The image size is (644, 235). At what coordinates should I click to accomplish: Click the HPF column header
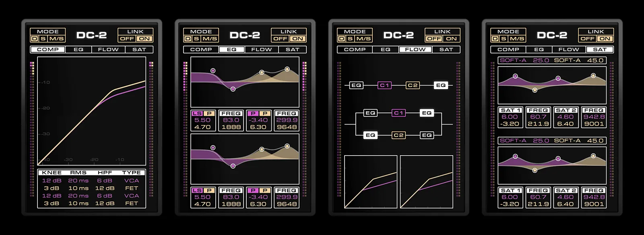(105, 173)
